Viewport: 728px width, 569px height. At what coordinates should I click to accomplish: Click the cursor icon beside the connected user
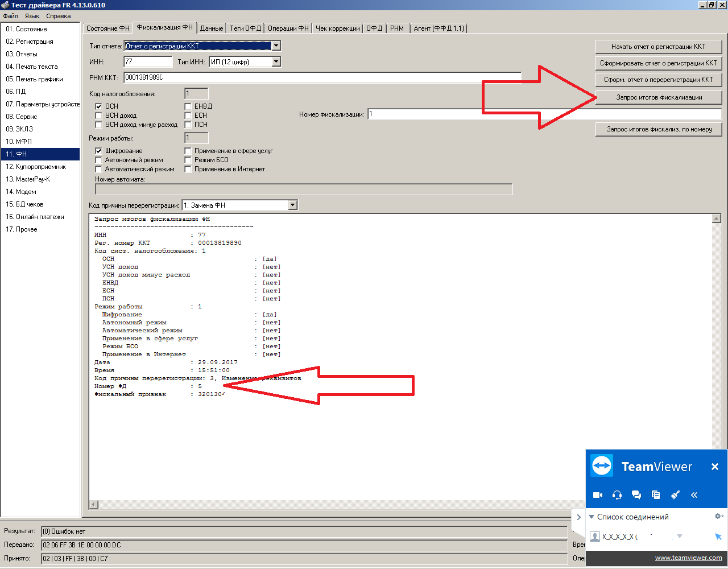tap(718, 537)
